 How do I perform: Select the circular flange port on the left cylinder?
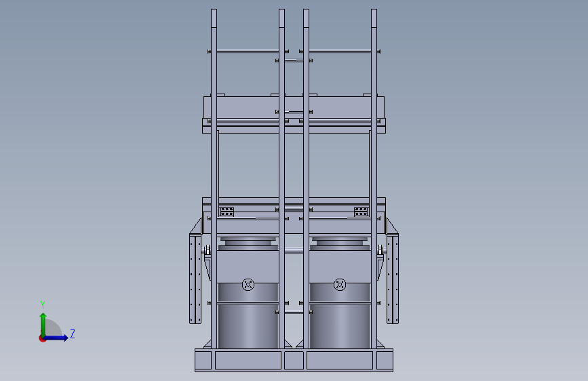[248, 285]
